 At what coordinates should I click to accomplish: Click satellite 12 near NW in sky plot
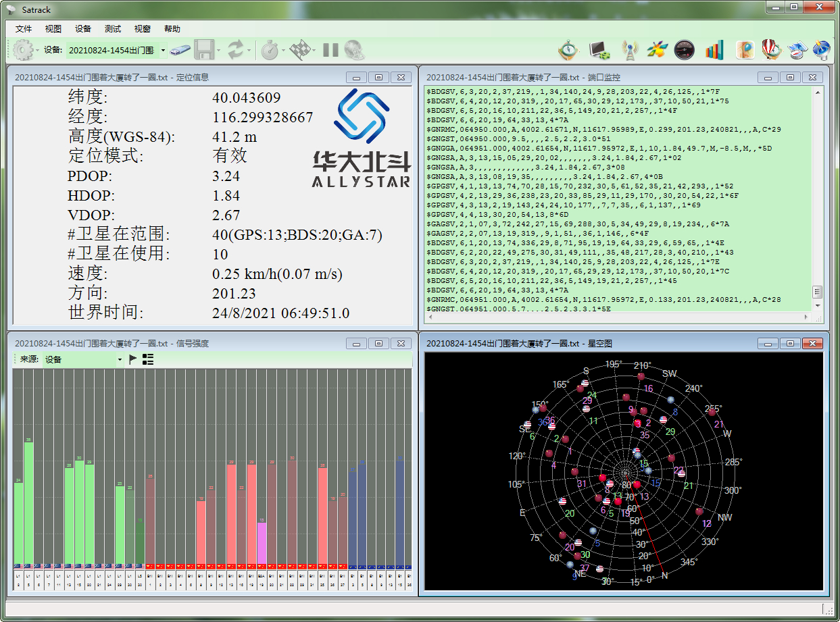coord(699,512)
